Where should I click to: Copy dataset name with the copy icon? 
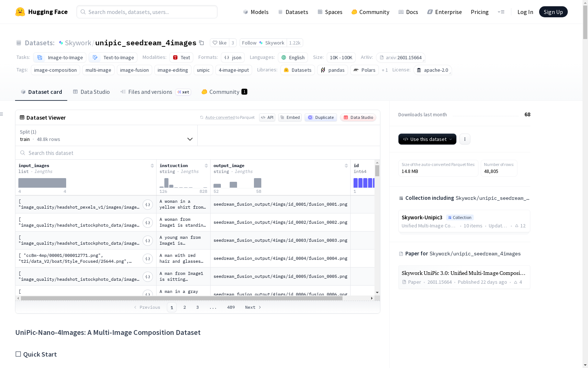201,43
